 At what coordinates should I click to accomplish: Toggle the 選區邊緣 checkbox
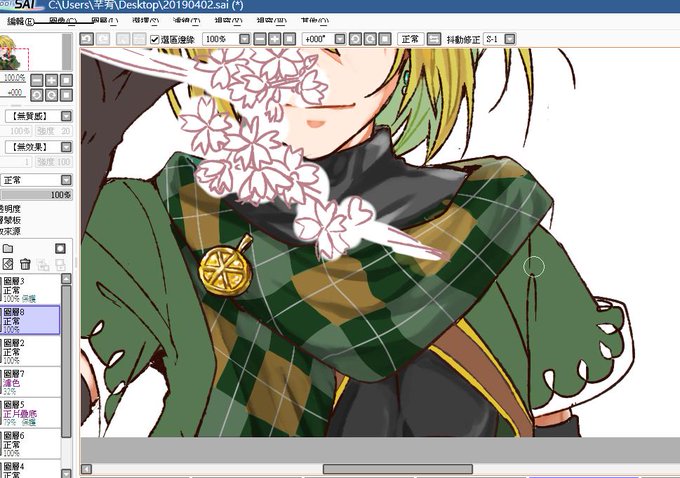pos(154,39)
